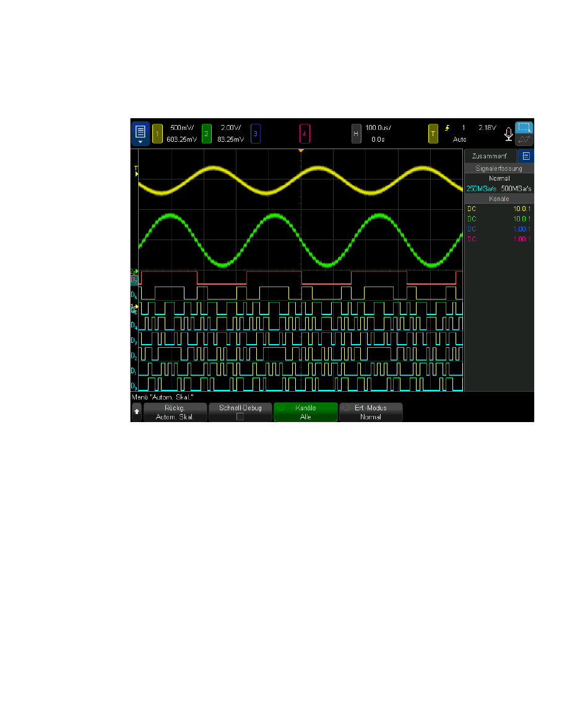Open trigger settings T badge
This screenshot has height=721, width=588.
coord(433,133)
